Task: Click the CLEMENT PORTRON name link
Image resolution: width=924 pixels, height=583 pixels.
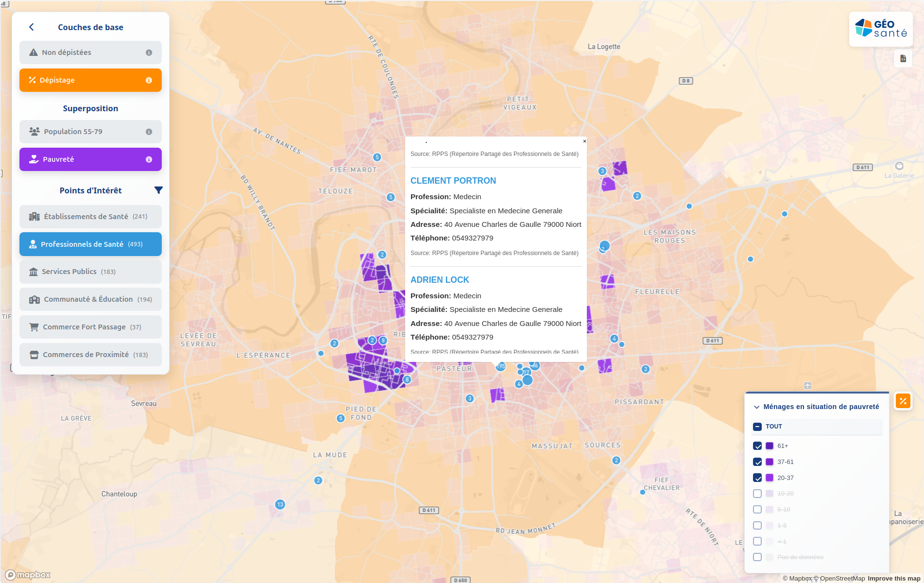Action: [x=453, y=180]
